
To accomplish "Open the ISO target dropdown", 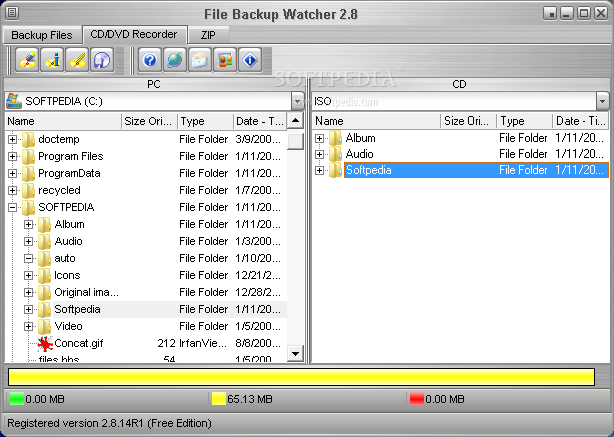I will [603, 102].
